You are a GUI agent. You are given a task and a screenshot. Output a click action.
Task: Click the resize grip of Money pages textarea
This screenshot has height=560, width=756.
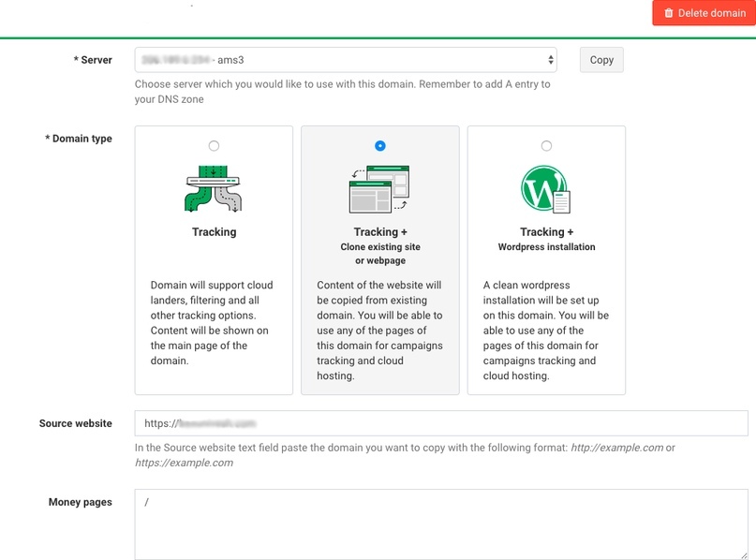tap(744, 555)
